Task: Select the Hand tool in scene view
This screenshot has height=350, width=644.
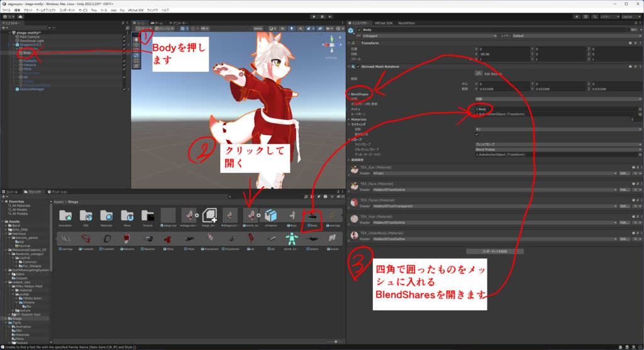Action: [x=136, y=40]
